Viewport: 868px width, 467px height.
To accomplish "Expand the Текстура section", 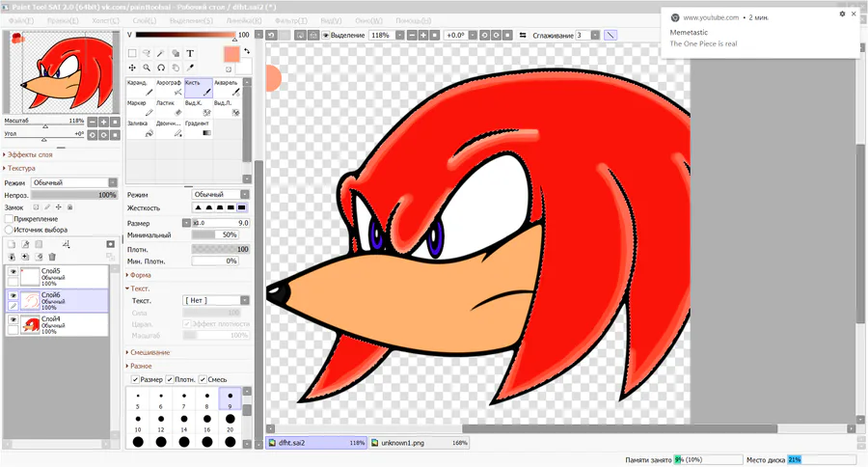I will point(19,168).
